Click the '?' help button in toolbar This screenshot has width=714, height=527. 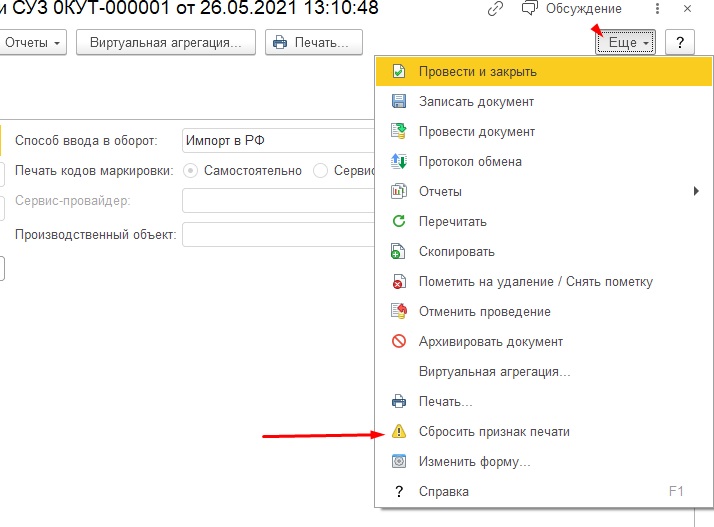coord(679,43)
